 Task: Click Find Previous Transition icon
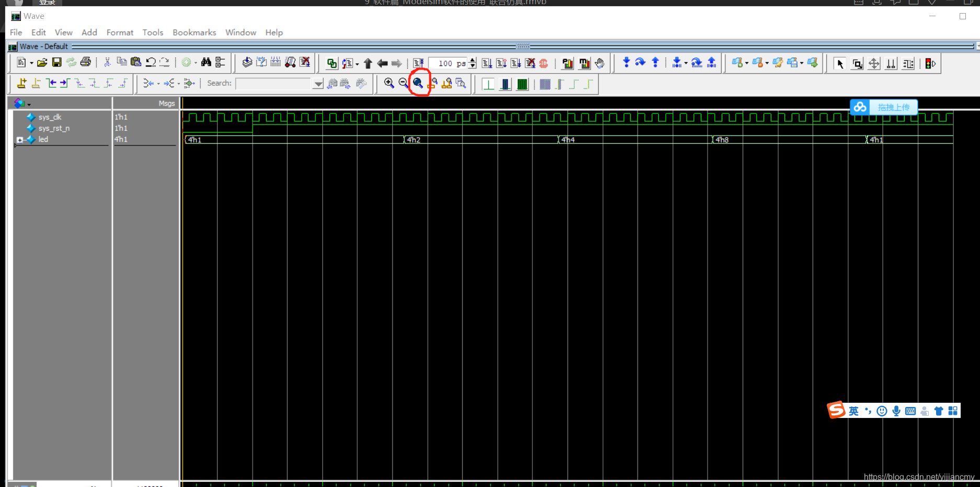coord(51,83)
